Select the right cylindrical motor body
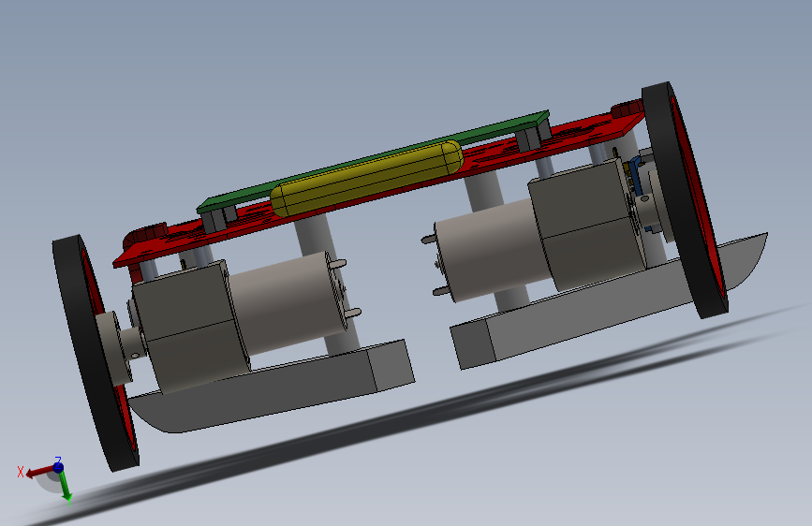Image resolution: width=812 pixels, height=526 pixels. [x=492, y=249]
